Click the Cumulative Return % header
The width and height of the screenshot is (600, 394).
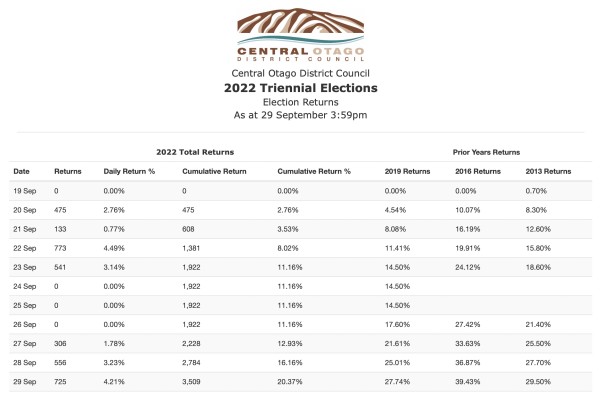click(314, 171)
